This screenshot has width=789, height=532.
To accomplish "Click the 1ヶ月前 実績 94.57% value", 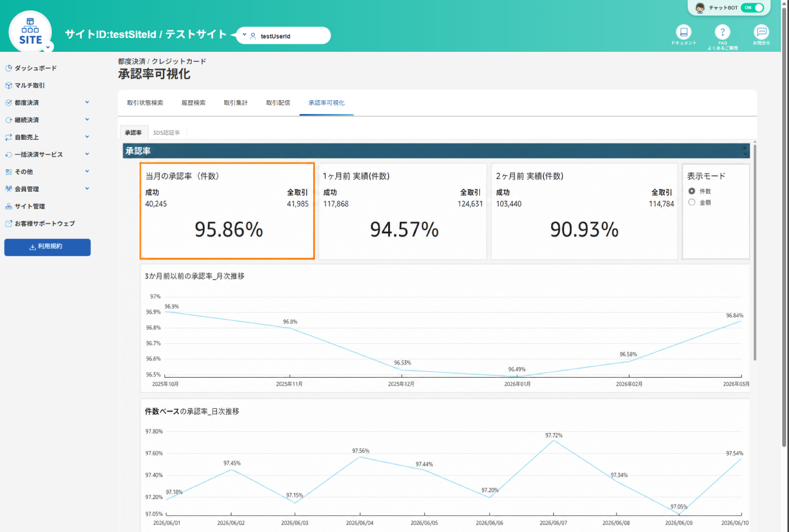I will 404,230.
